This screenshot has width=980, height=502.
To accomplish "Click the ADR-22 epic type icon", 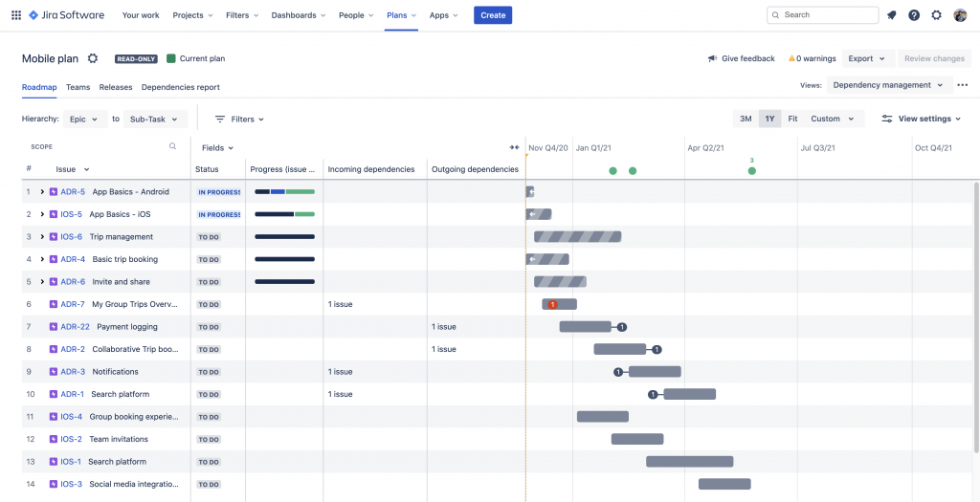I will (x=54, y=327).
